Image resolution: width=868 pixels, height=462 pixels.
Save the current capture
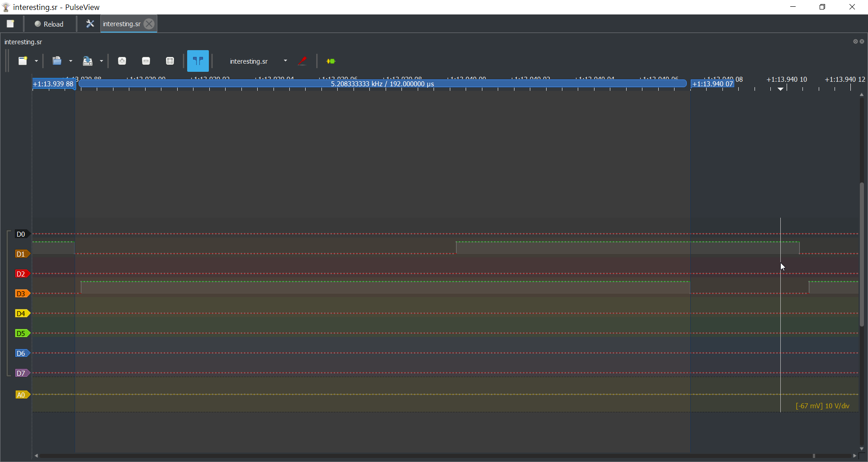click(87, 61)
